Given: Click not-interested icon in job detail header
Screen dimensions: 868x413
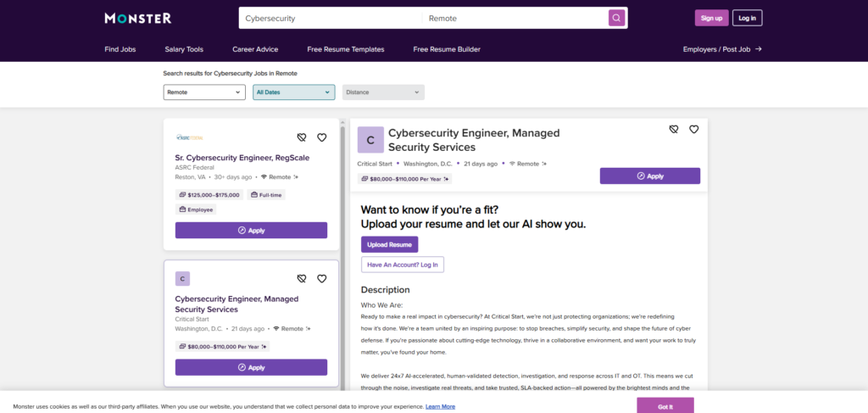Looking at the screenshot, I should point(673,130).
